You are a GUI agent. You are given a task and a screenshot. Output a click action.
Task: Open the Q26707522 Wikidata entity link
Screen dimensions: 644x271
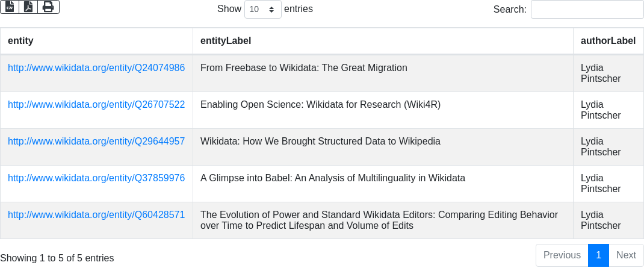96,105
